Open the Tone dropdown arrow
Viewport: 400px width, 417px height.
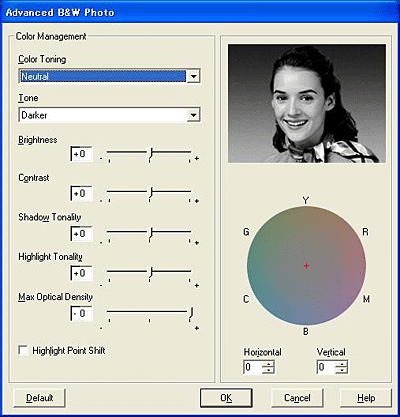[x=193, y=115]
